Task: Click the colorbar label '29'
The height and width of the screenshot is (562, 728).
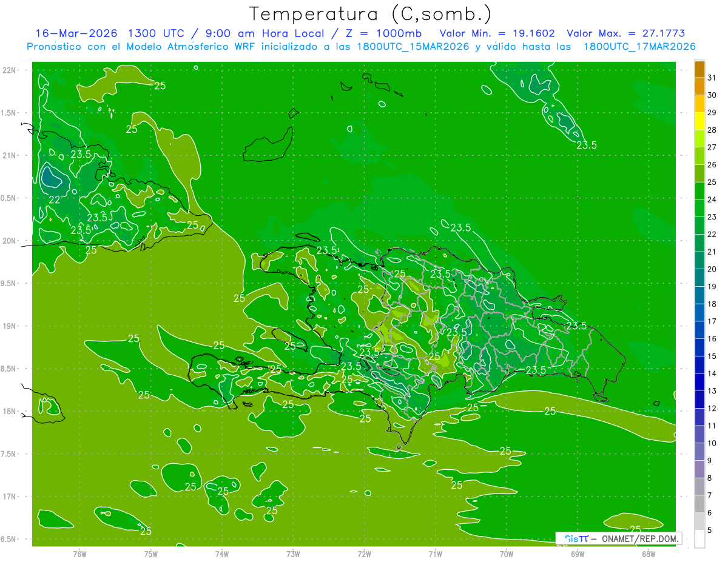Action: click(x=712, y=112)
